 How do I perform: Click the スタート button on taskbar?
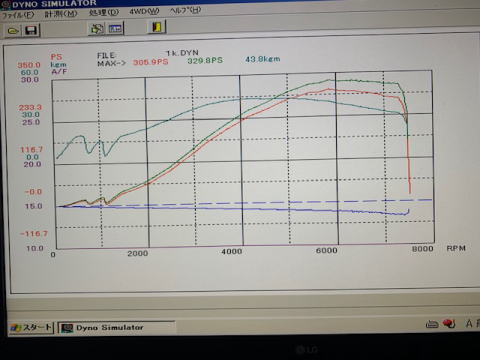pyautogui.click(x=31, y=328)
